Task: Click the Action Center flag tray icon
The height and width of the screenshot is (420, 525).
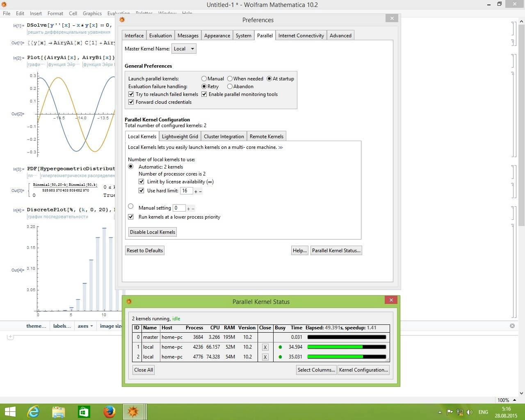Action: [450, 412]
